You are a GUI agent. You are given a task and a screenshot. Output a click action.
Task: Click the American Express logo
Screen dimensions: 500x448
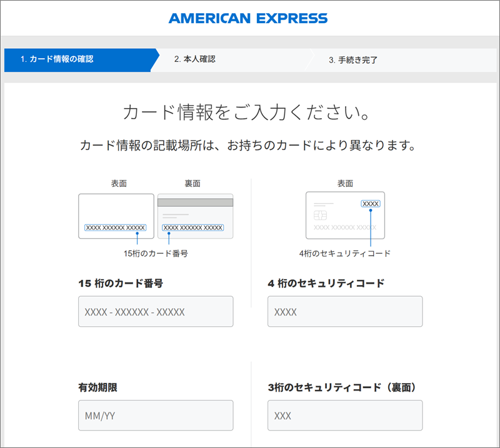click(x=248, y=18)
